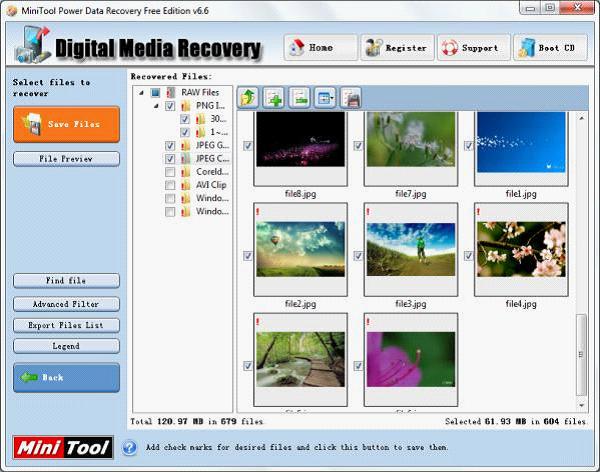Open the Home tab
The height and width of the screenshot is (473, 600).
point(321,48)
